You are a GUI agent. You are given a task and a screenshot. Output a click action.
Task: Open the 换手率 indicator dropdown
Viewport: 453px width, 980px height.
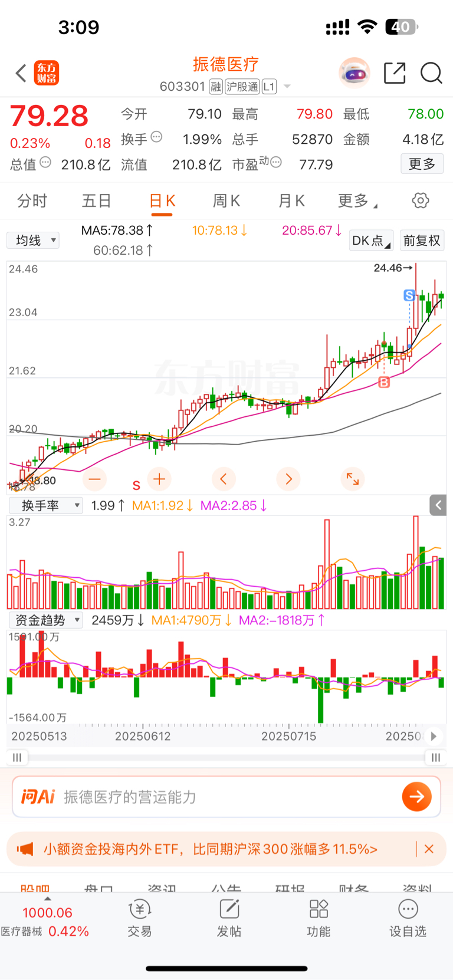click(x=45, y=505)
